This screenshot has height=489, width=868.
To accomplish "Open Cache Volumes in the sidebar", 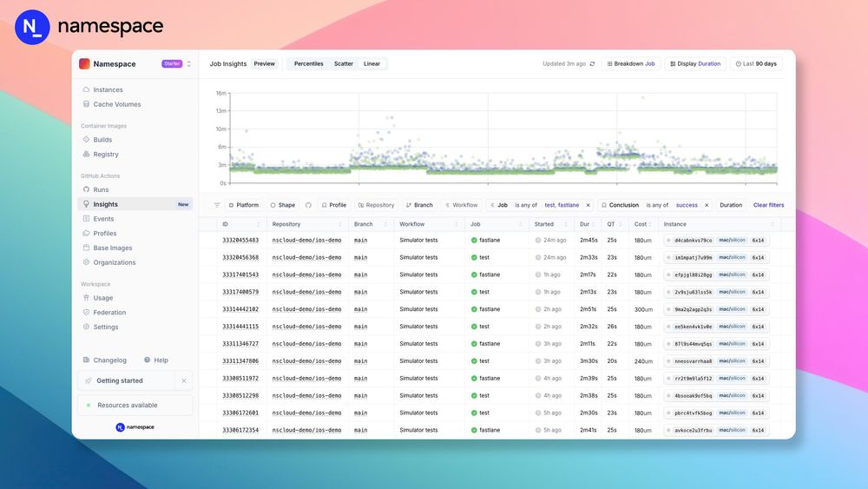I will [117, 104].
